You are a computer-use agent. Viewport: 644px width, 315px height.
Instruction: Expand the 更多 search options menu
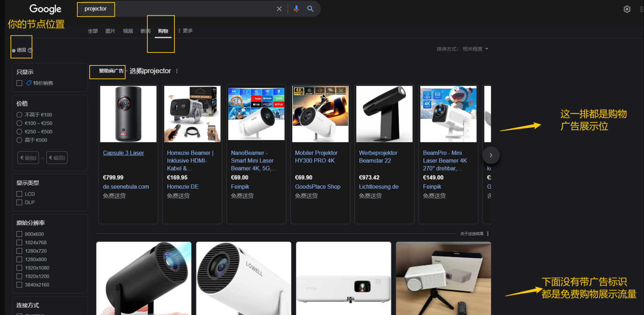point(185,31)
